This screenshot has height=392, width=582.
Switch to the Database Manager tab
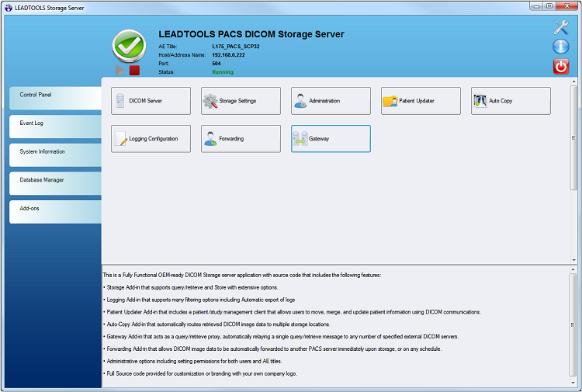(55, 183)
